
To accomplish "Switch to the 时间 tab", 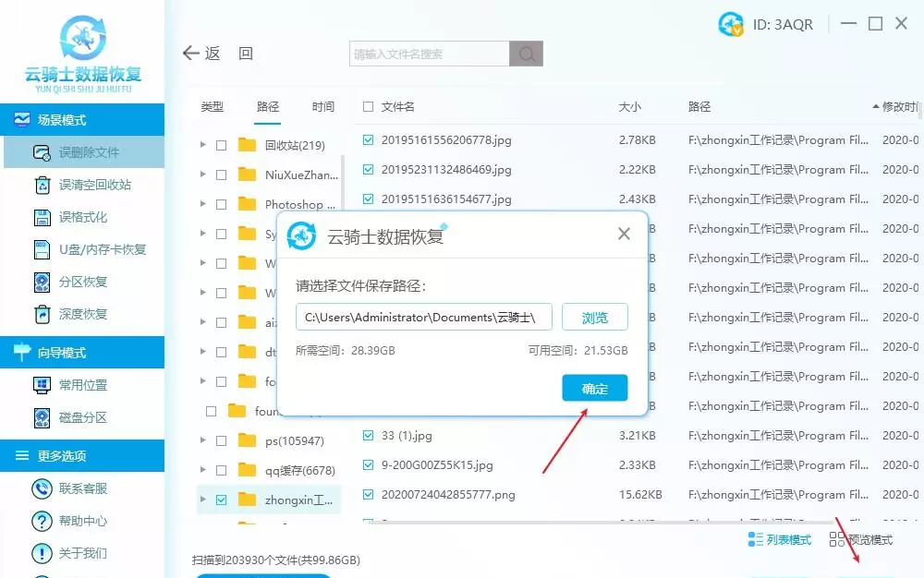I will 322,107.
